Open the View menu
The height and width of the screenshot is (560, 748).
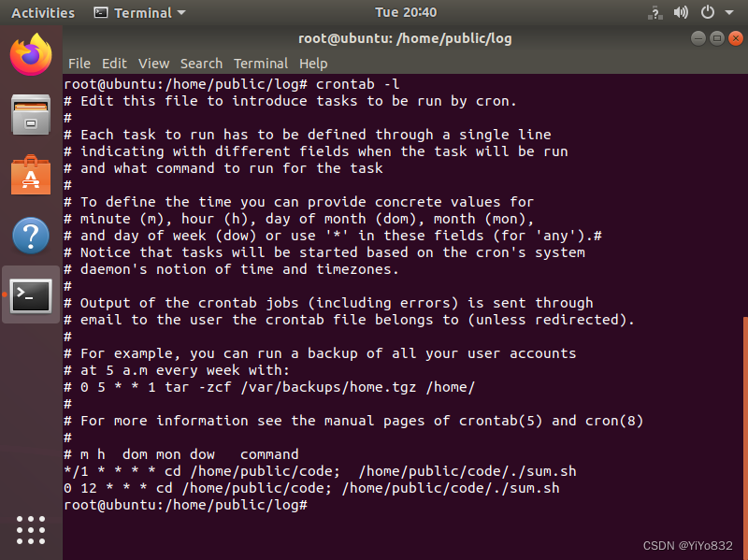[153, 64]
